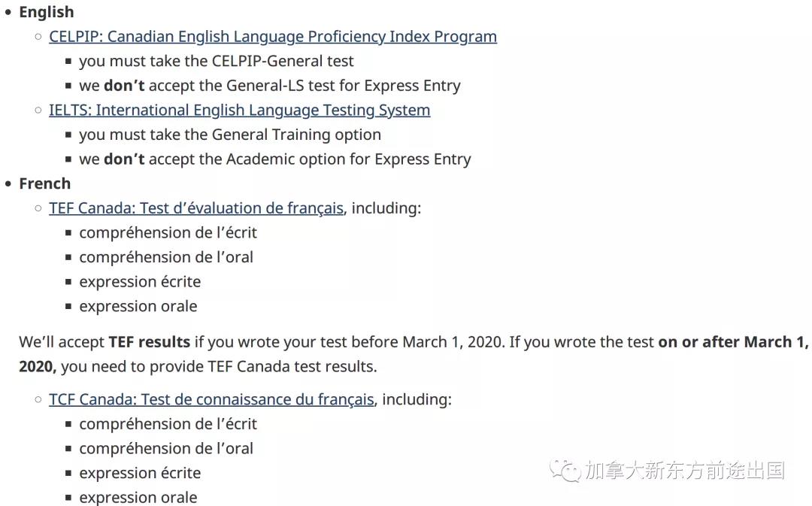This screenshot has width=812, height=506.
Task: Click the bold 'TEF results' text
Action: click(150, 342)
